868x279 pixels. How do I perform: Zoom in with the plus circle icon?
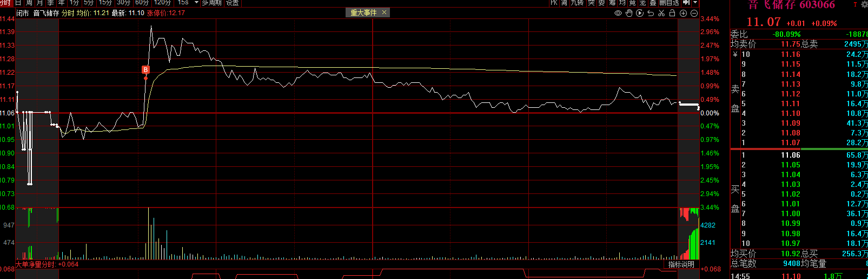(x=684, y=13)
